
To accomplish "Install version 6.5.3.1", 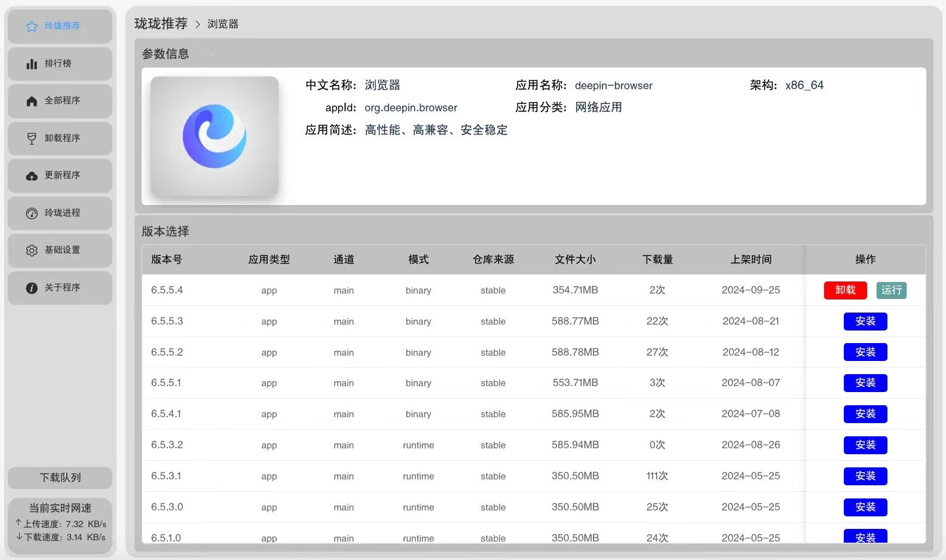I will tap(865, 476).
